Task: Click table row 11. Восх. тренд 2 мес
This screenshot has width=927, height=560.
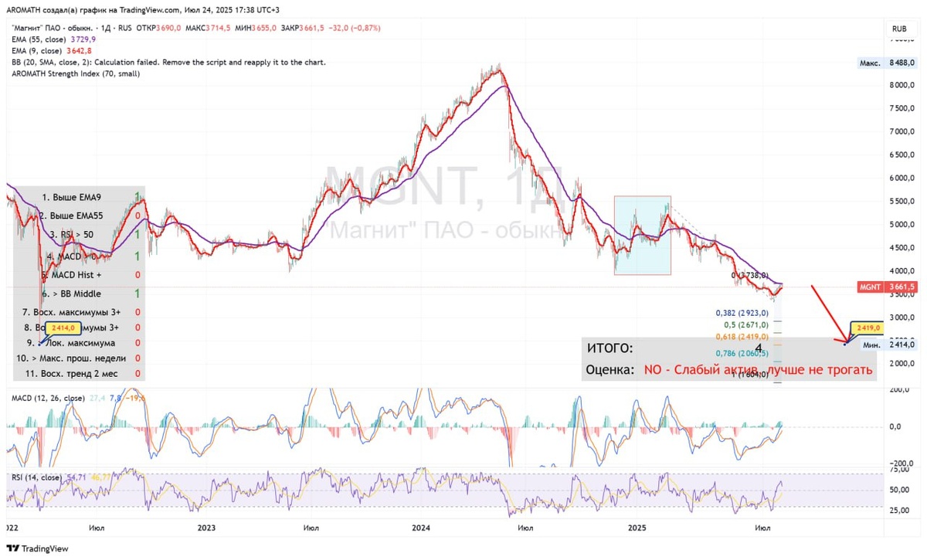Action: [79, 373]
